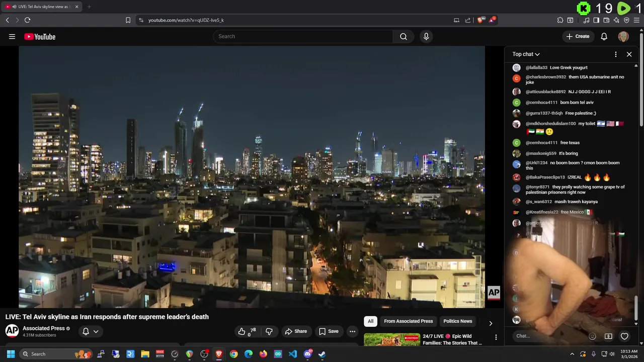Image resolution: width=644 pixels, height=362 pixels.
Task: Open Brave Rewards triangle icon
Action: pyautogui.click(x=492, y=20)
